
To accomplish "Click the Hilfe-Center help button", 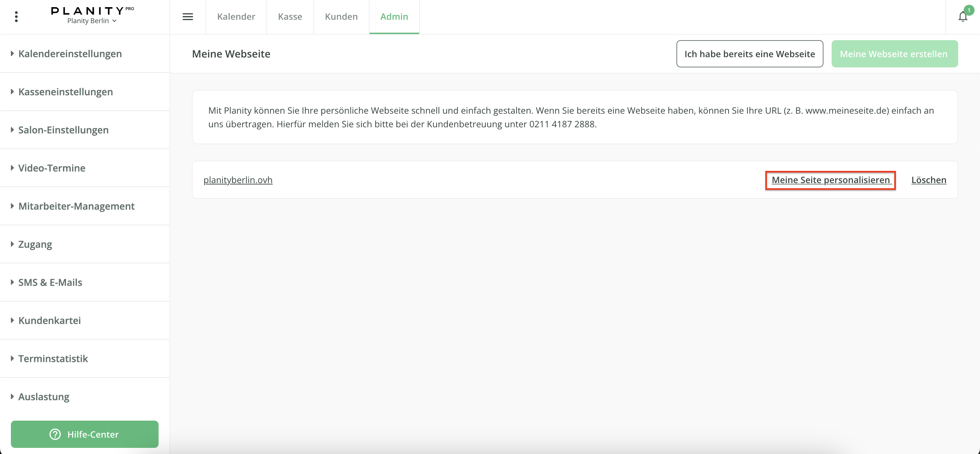I will (x=84, y=434).
